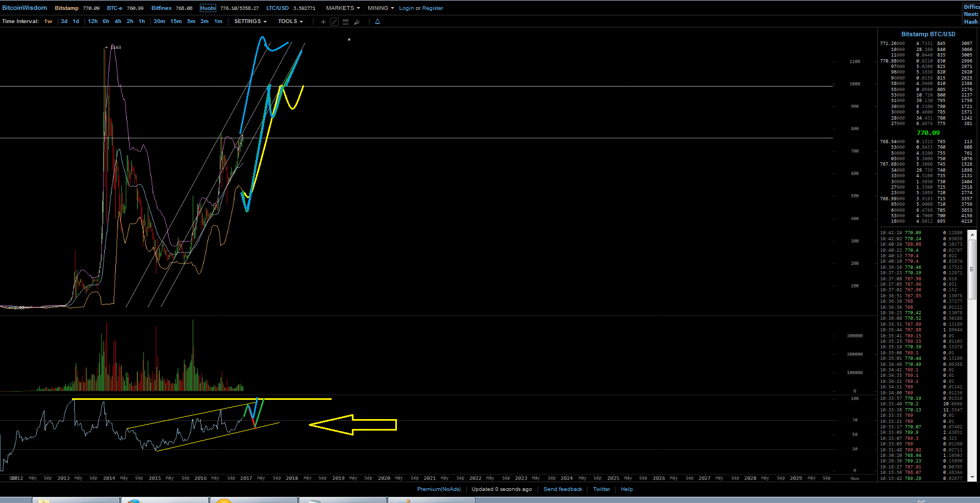The height and width of the screenshot is (503, 980).
Task: Pick the pencil/brush drawing tool
Action: click(x=357, y=22)
